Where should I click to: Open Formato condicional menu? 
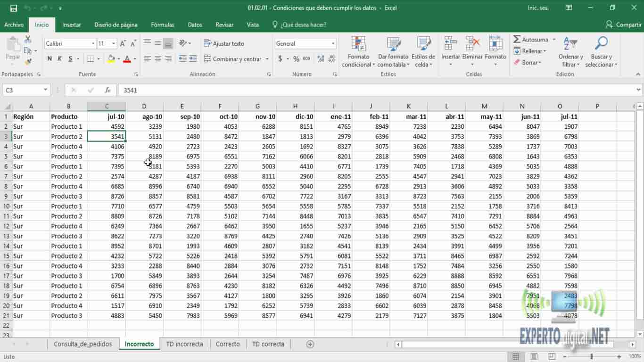(x=358, y=52)
